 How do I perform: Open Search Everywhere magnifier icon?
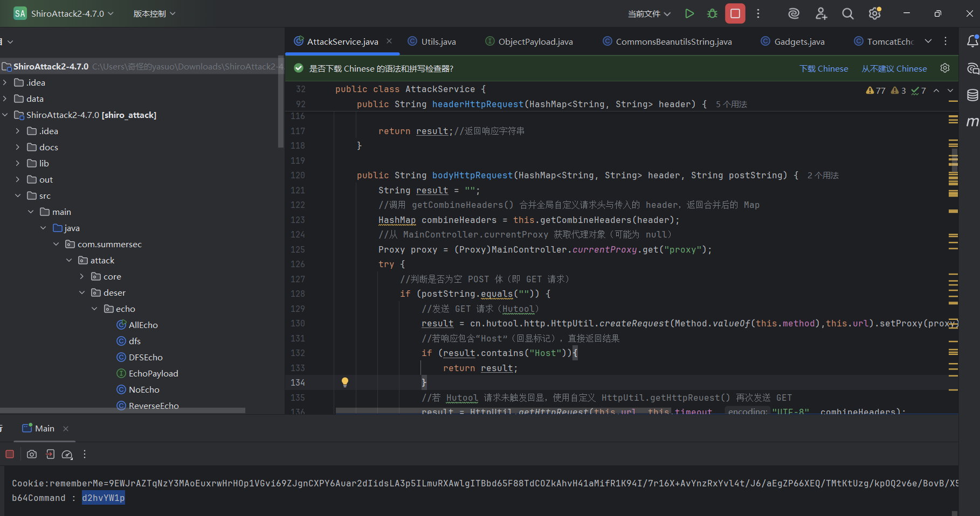(847, 14)
